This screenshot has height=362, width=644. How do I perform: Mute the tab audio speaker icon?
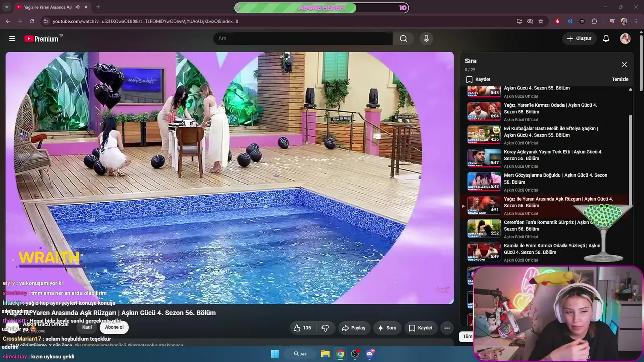click(77, 7)
